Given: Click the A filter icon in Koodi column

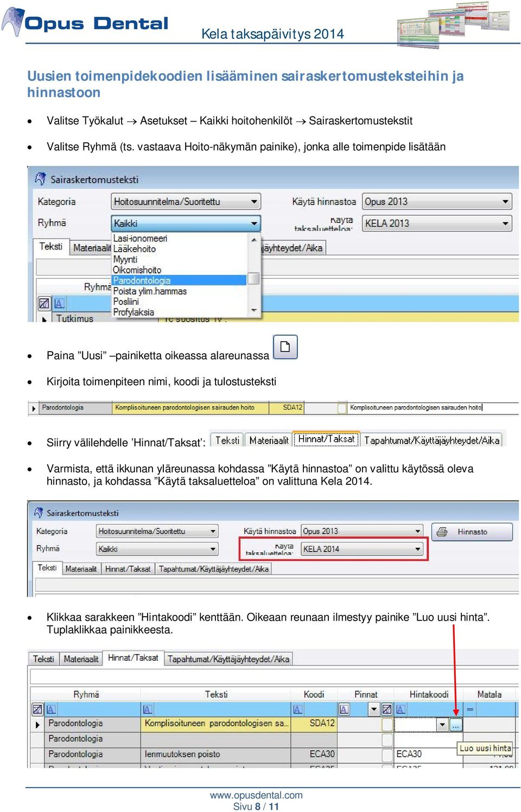Looking at the screenshot, I should (x=298, y=709).
